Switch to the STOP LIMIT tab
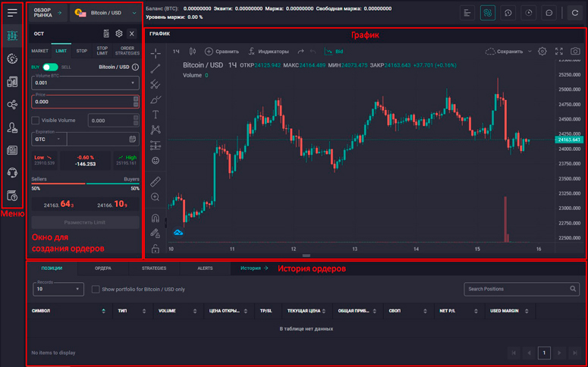The image size is (588, 367). click(102, 51)
